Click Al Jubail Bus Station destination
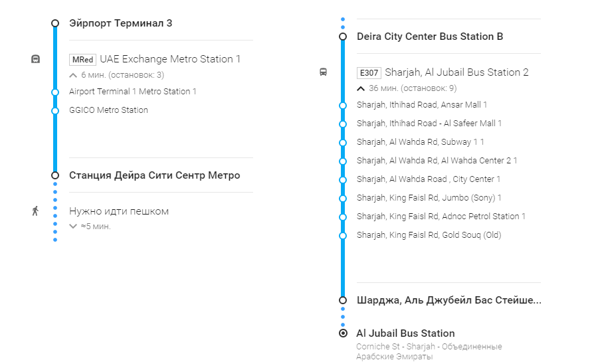Image resolution: width=598 pixels, height=364 pixels. pos(405,333)
